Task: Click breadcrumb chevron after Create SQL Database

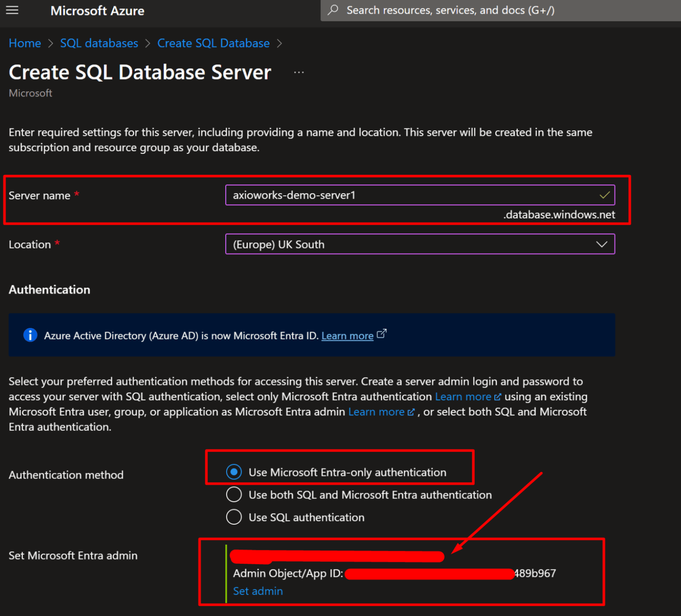Action: (279, 43)
